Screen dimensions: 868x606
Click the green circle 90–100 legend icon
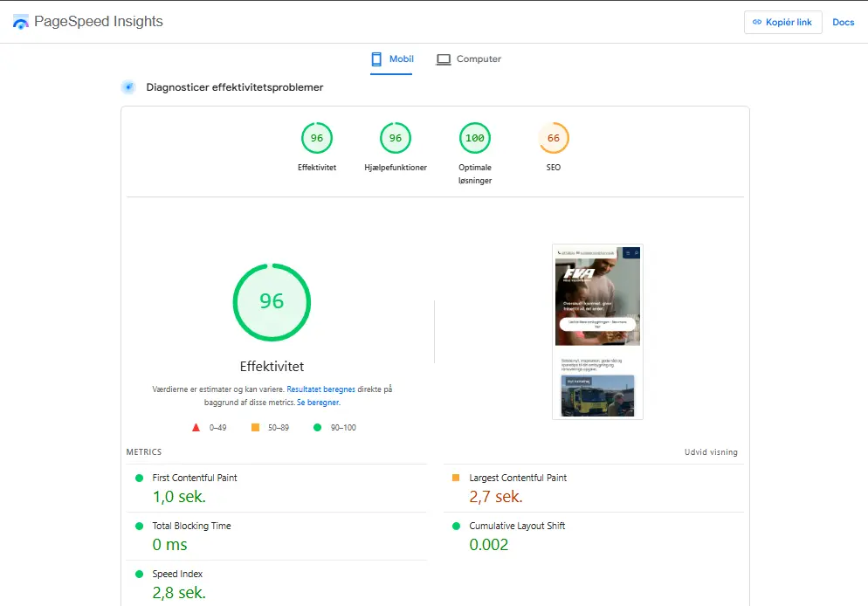pos(317,427)
